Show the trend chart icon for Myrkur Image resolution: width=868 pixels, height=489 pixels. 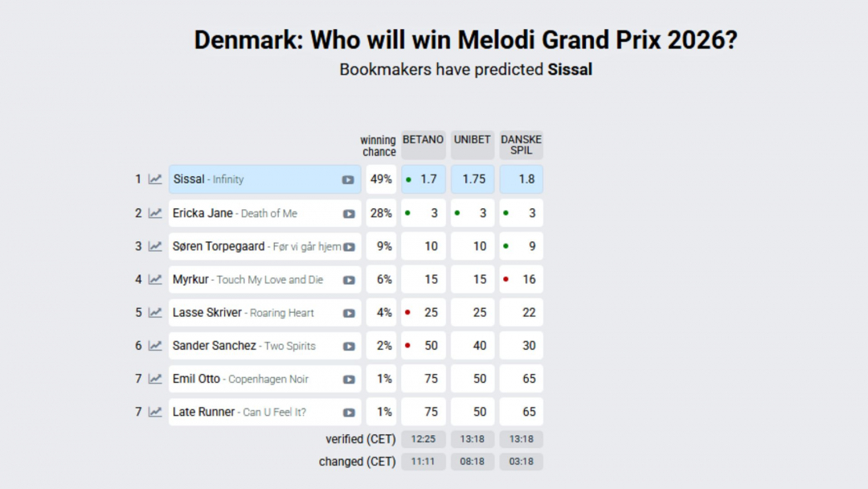155,280
